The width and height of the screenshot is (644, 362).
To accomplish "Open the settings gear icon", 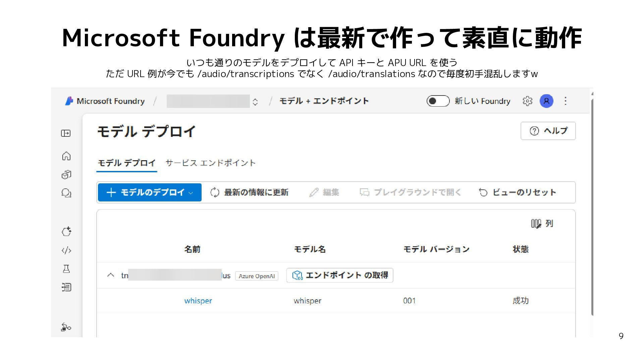I will [x=527, y=101].
